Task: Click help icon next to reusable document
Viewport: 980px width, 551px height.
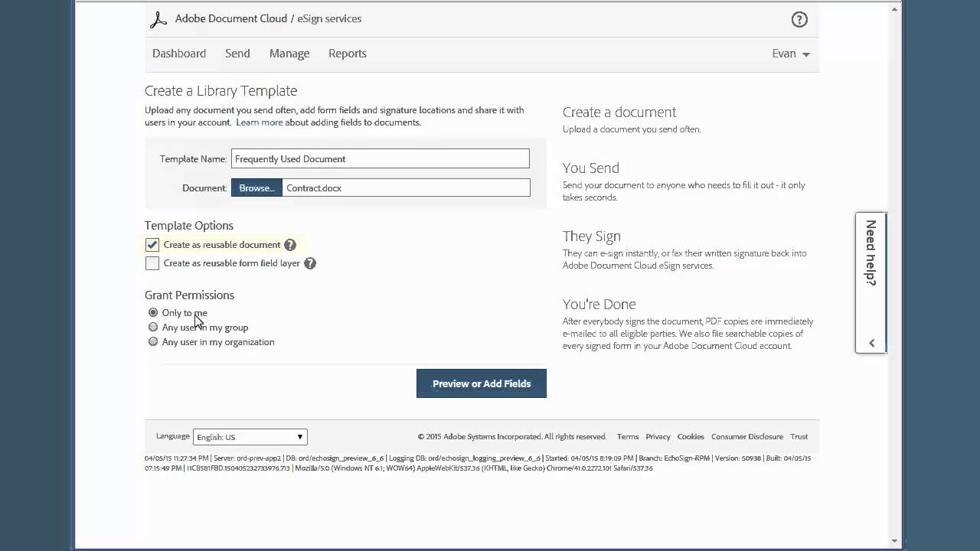Action: coord(290,245)
